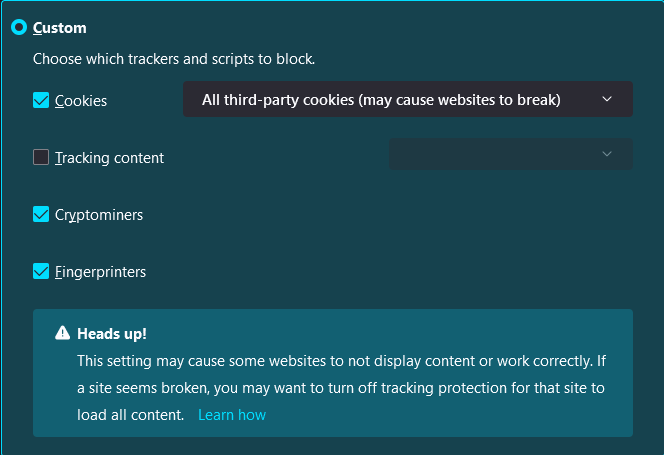Click the warning message about broken websites
Image resolution: width=664 pixels, height=455 pixels.
(x=342, y=360)
